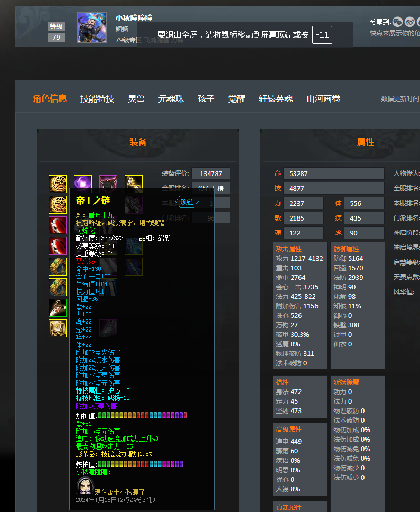Click the 防御 5164 stat
The height and width of the screenshot is (512, 420).
point(348,258)
